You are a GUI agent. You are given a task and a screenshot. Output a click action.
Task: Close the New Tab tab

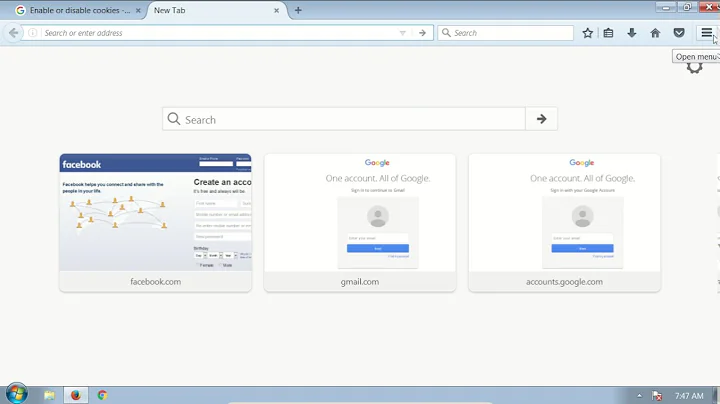tap(276, 10)
